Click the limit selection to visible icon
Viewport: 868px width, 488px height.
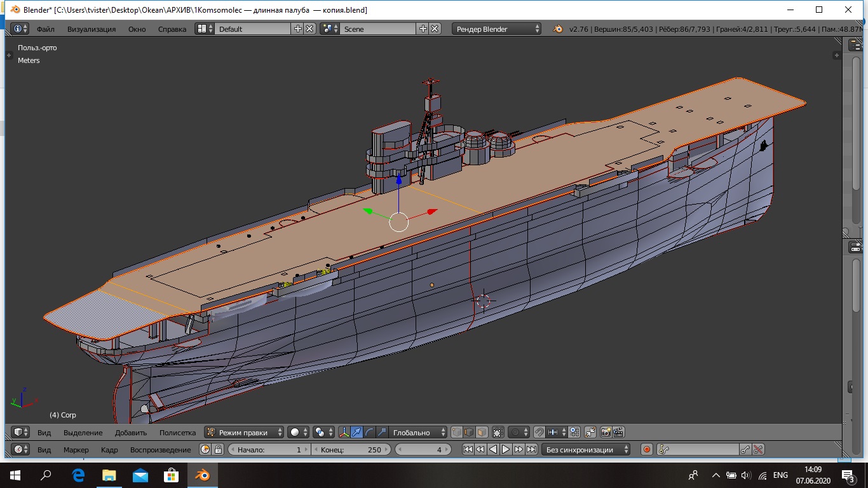tap(499, 432)
